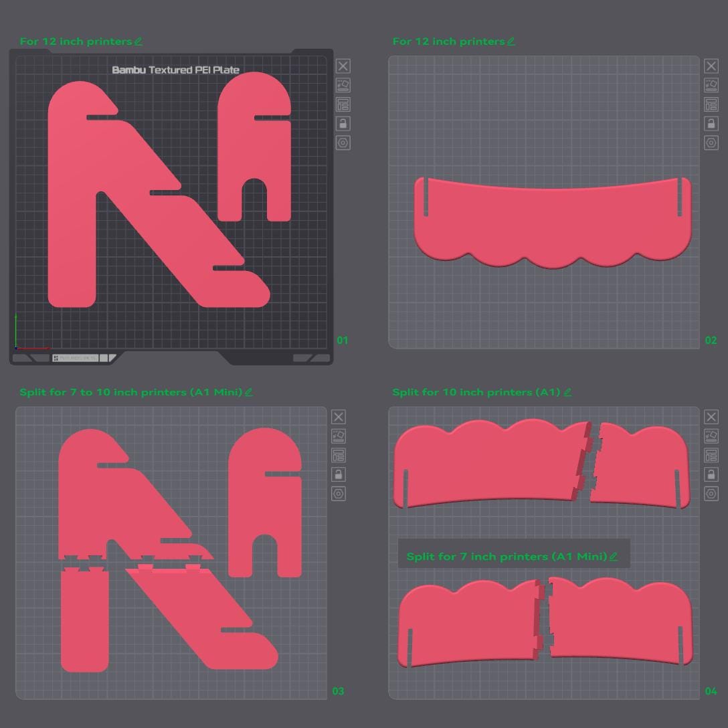Click plate number 04

point(711,691)
